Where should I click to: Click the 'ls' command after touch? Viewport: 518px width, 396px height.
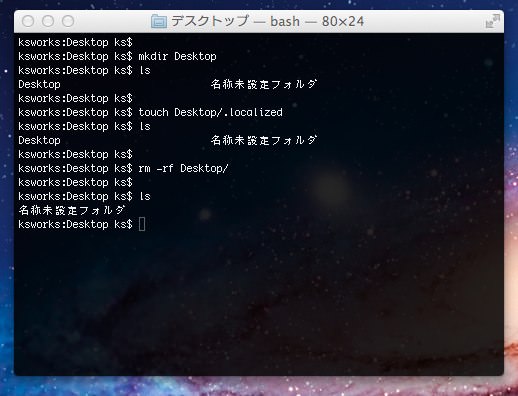click(145, 126)
